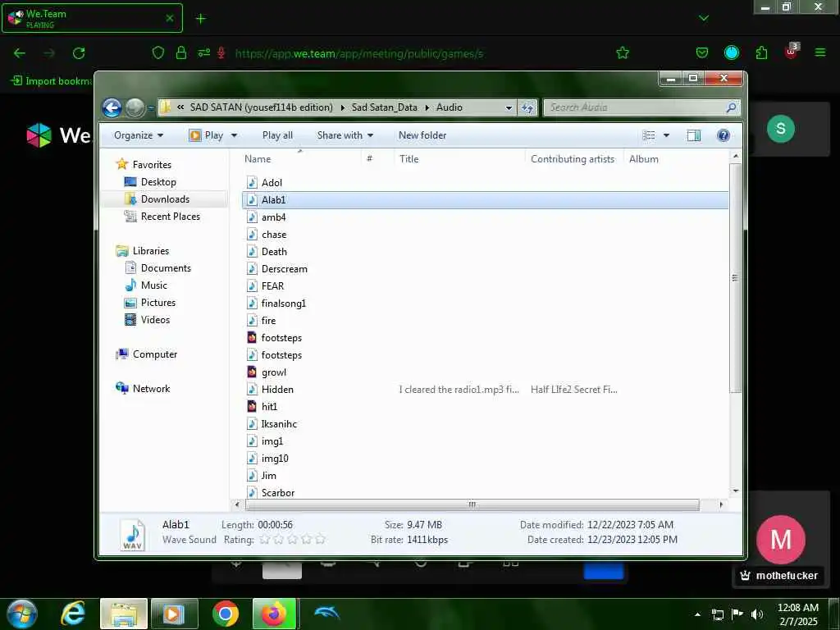Expand the Organize dropdown menu
The height and width of the screenshot is (630, 840).
point(139,135)
